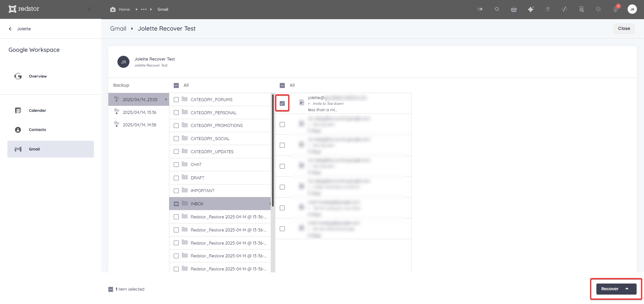The width and height of the screenshot is (644, 304).
Task: Open the CATEGORY_SOCIAL folder
Action: pos(220,138)
